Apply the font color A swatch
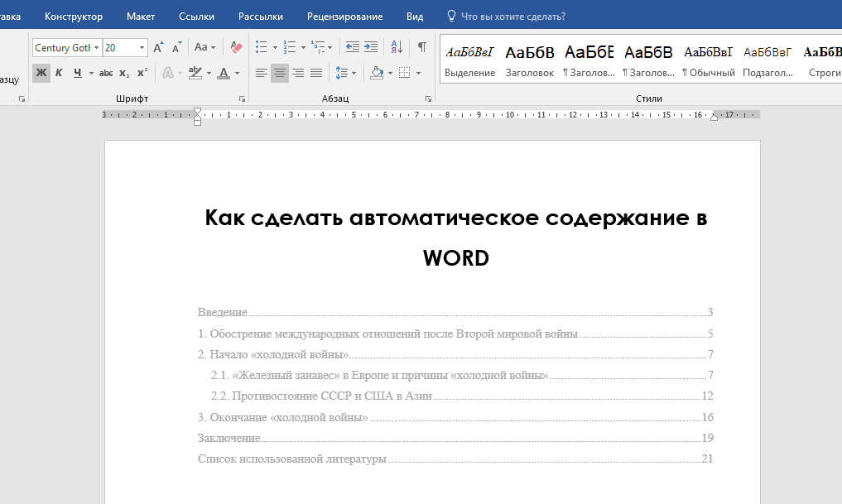 [x=224, y=73]
